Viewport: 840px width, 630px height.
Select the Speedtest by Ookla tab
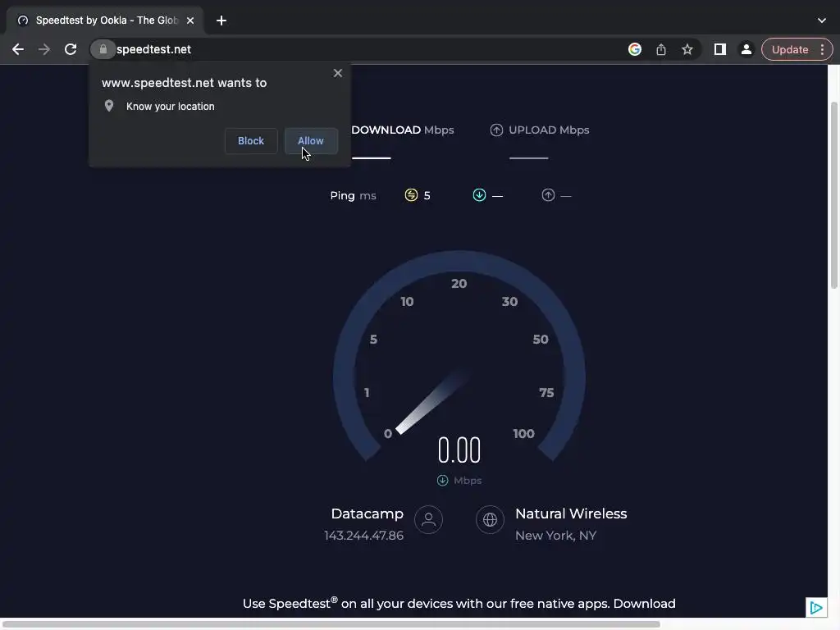point(106,21)
